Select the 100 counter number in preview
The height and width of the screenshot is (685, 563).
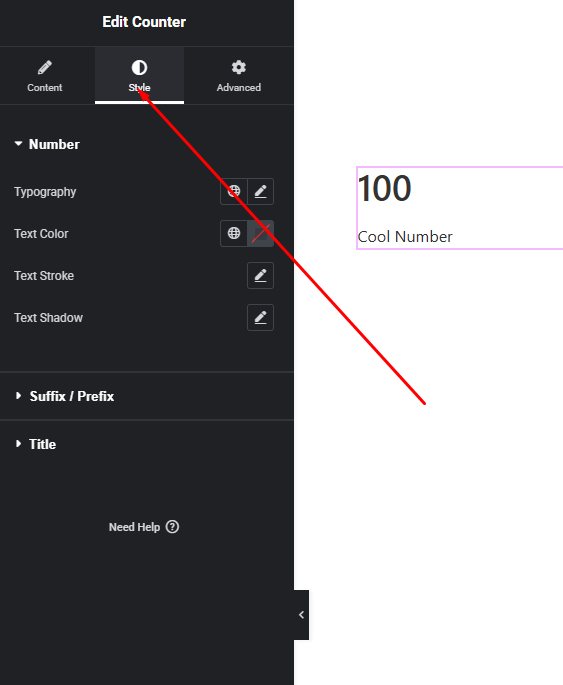tap(385, 189)
